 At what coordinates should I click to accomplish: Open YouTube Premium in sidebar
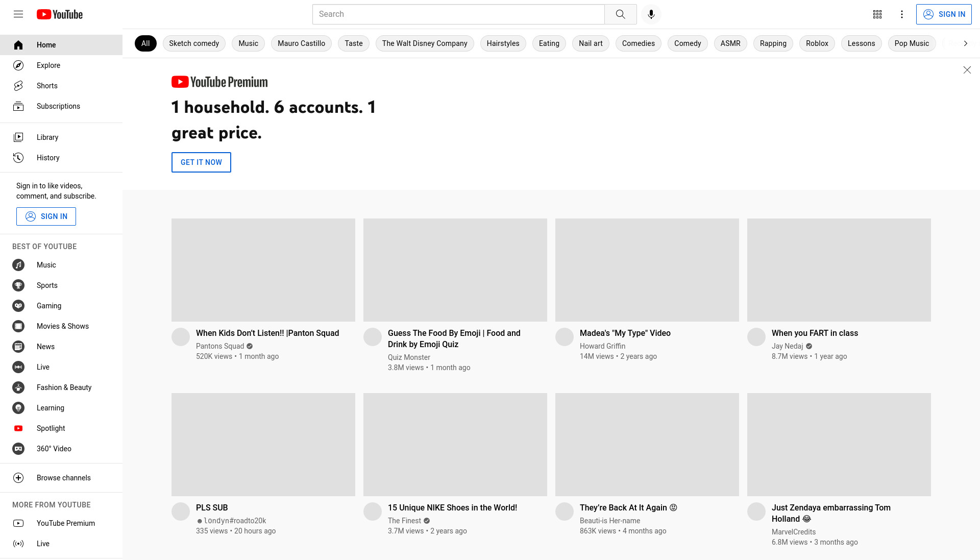coord(61,523)
